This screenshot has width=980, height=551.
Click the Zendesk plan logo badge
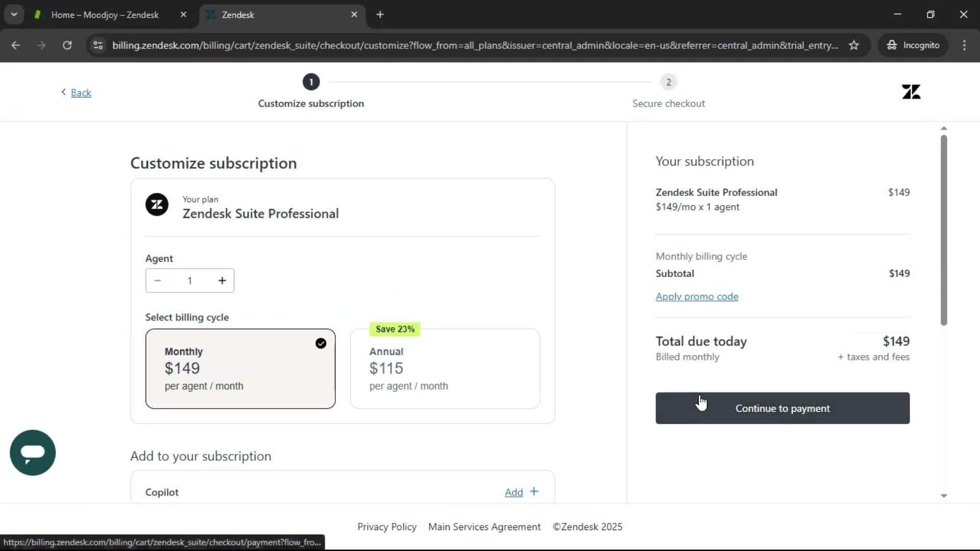pyautogui.click(x=157, y=205)
